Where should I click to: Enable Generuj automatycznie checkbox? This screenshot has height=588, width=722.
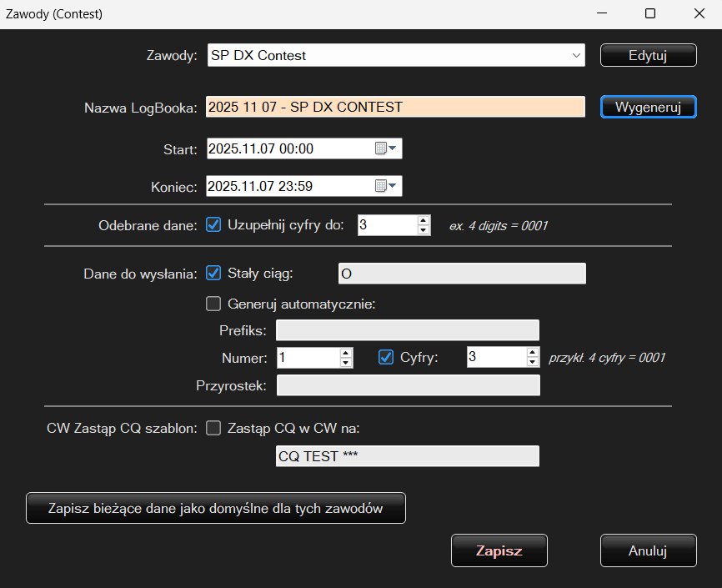[x=213, y=304]
